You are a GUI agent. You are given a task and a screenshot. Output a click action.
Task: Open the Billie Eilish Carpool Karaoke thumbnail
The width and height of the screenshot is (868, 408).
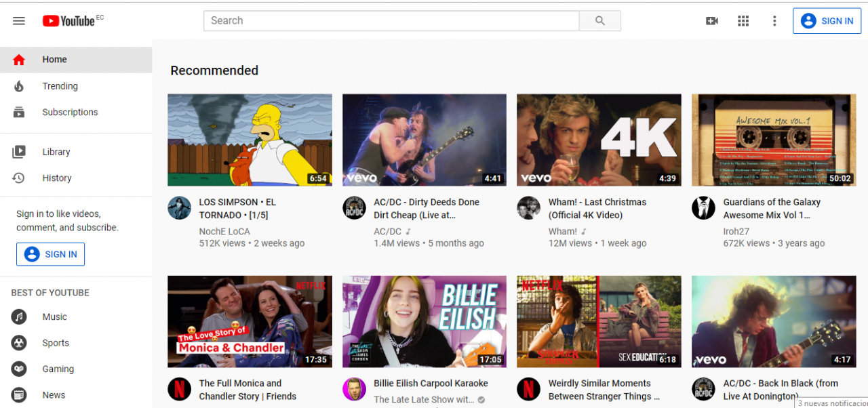424,321
